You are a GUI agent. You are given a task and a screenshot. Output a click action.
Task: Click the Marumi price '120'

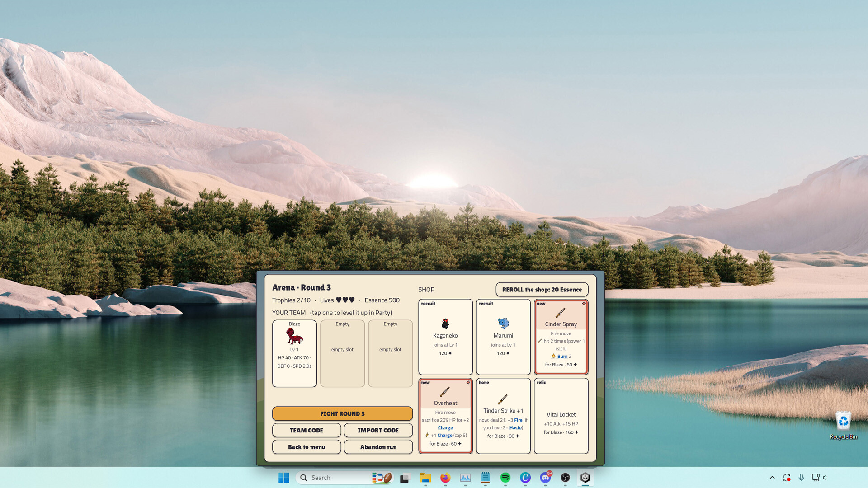[503, 353]
